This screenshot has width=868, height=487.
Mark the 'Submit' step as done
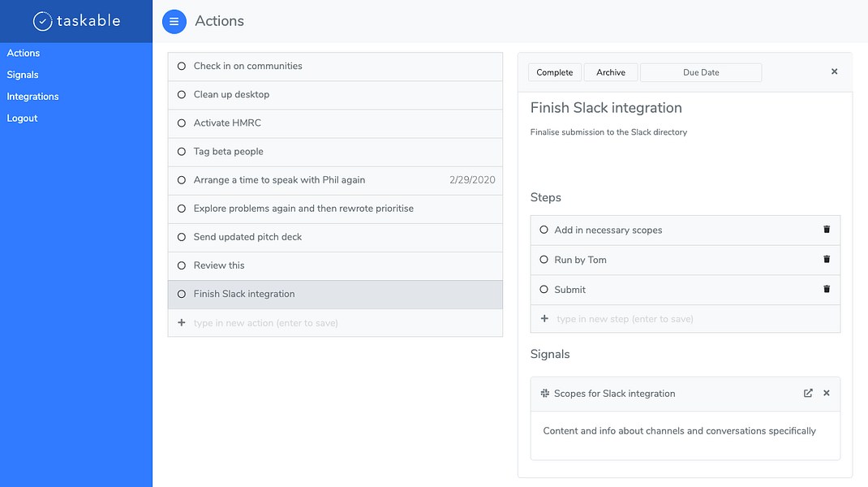point(544,289)
